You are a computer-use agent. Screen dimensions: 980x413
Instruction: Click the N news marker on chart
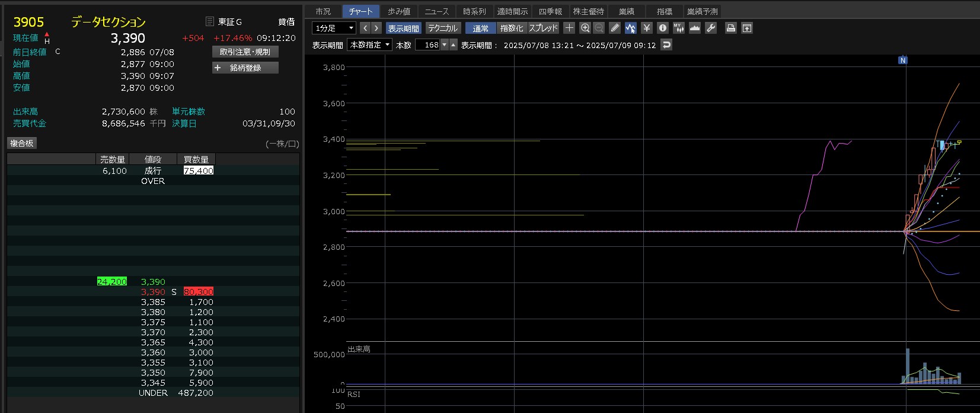903,60
